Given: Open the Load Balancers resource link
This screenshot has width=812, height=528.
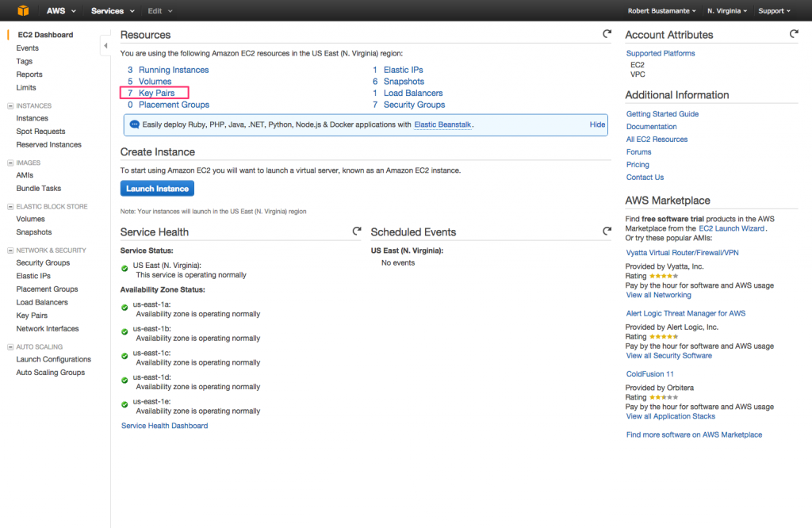Looking at the screenshot, I should tap(413, 94).
